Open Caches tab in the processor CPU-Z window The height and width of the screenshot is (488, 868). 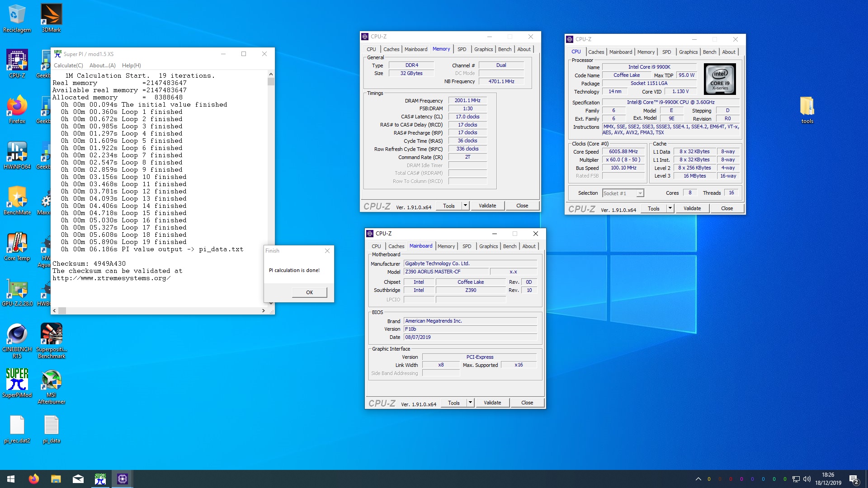[596, 52]
